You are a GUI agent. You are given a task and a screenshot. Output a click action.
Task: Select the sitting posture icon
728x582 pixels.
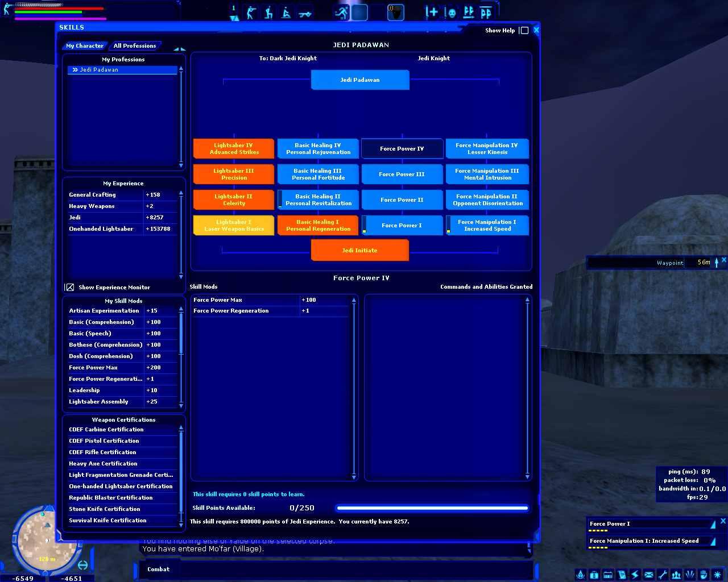287,13
